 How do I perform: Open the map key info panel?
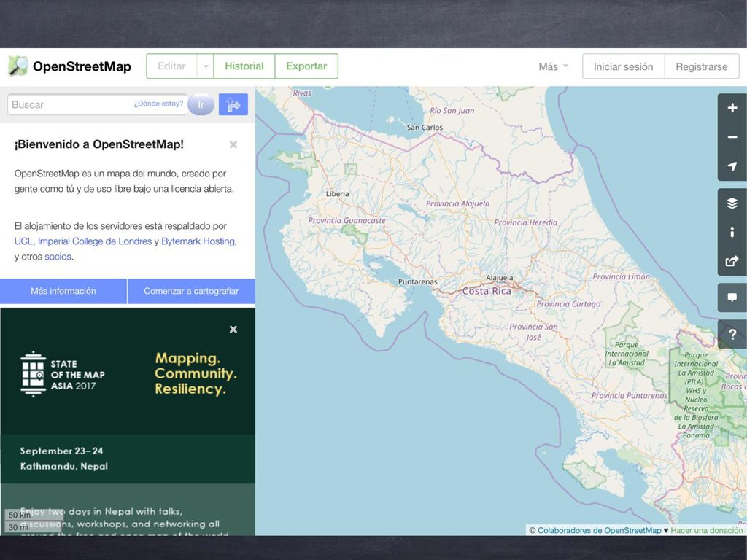[732, 232]
